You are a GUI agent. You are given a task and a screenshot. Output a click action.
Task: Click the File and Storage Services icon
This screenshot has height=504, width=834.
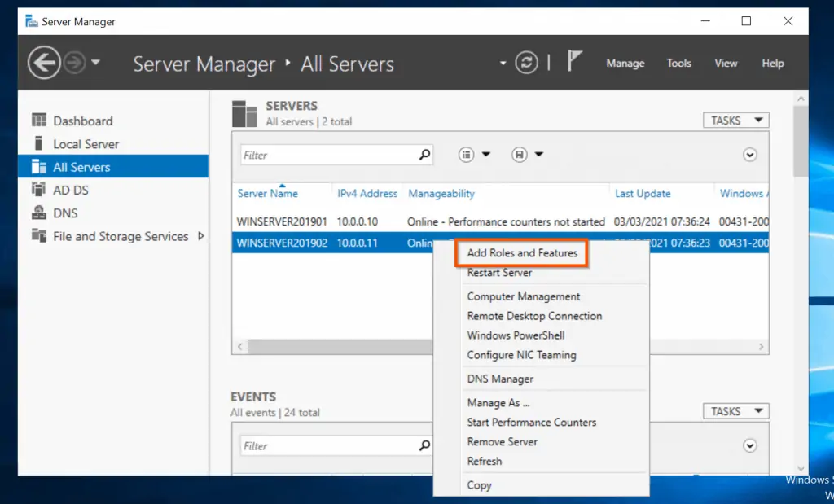tap(39, 235)
